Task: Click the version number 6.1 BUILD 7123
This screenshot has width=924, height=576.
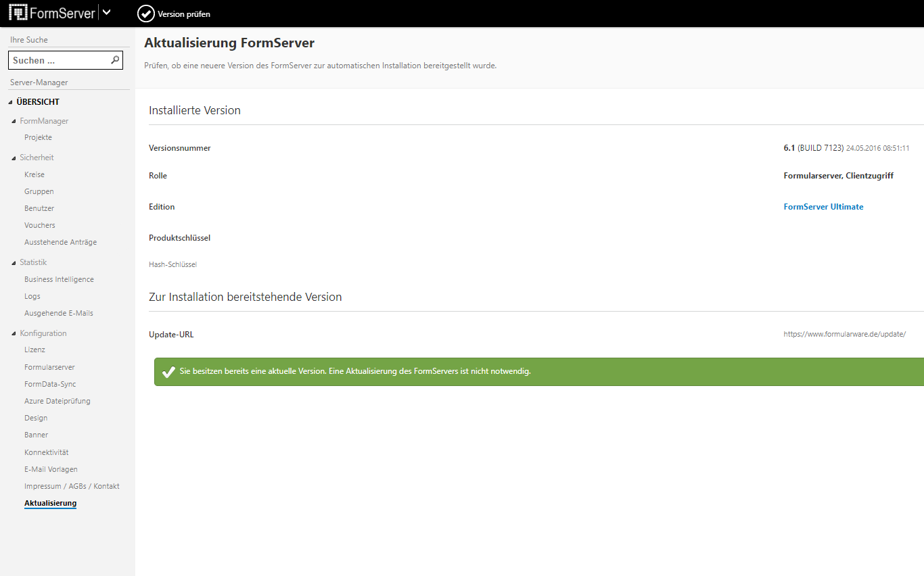Action: point(814,148)
